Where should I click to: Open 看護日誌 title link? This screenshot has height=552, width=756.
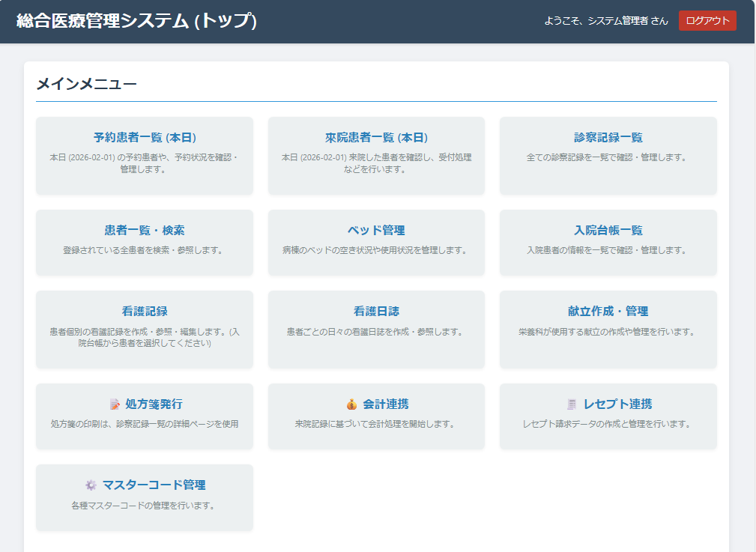pyautogui.click(x=376, y=312)
